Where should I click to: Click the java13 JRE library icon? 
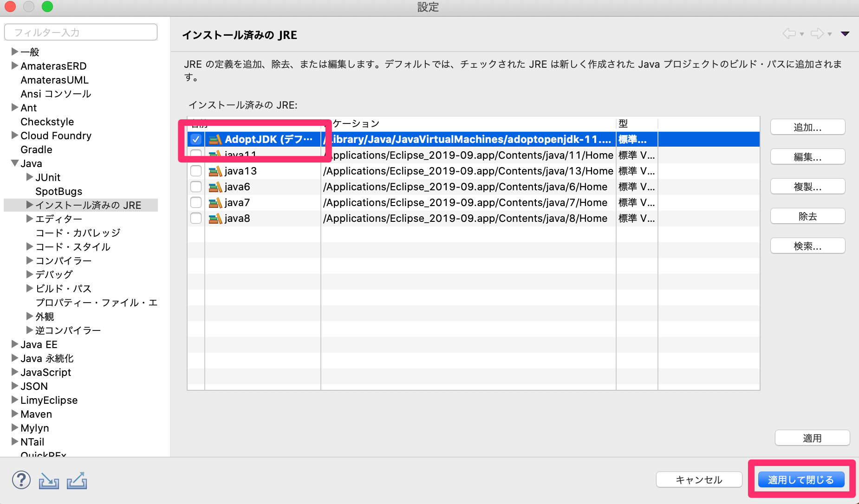[x=215, y=171]
